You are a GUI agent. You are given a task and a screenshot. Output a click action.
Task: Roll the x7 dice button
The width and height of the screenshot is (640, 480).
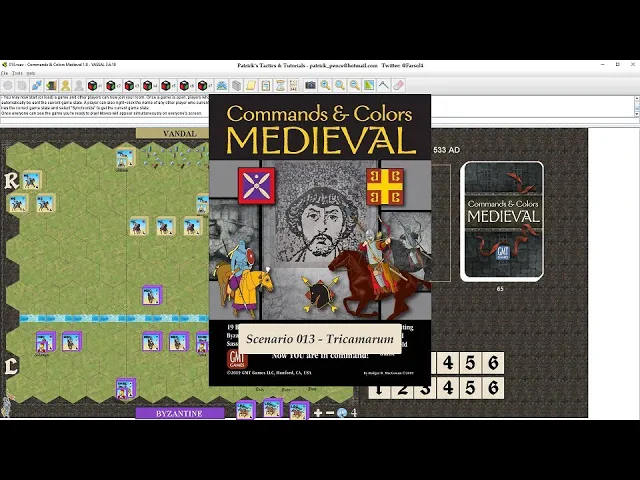(204, 85)
